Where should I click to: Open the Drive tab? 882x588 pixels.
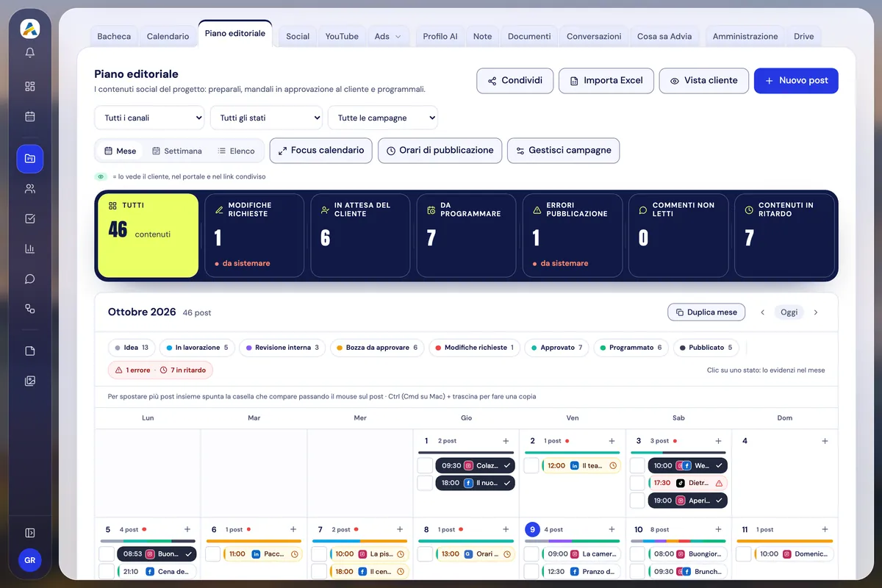(x=804, y=36)
